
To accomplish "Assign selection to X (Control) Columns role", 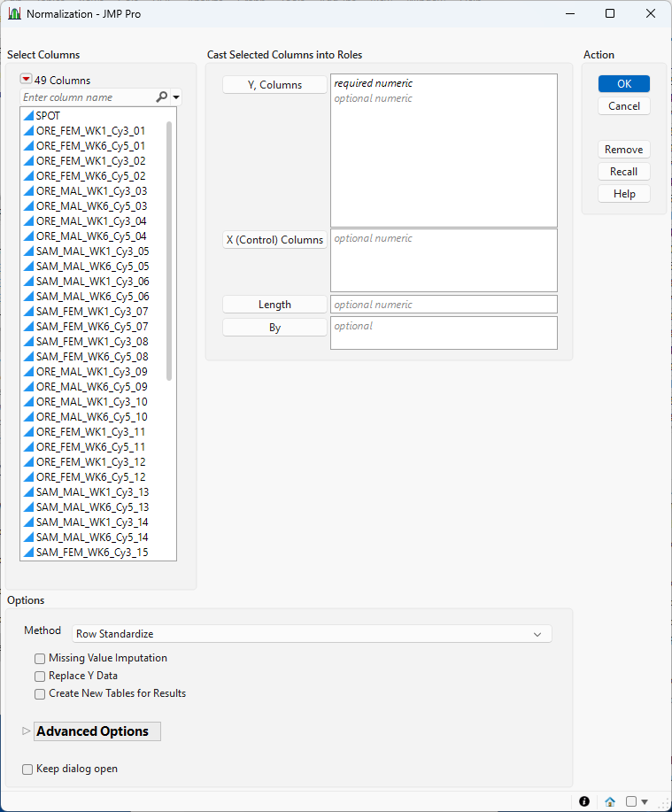I will pos(274,239).
